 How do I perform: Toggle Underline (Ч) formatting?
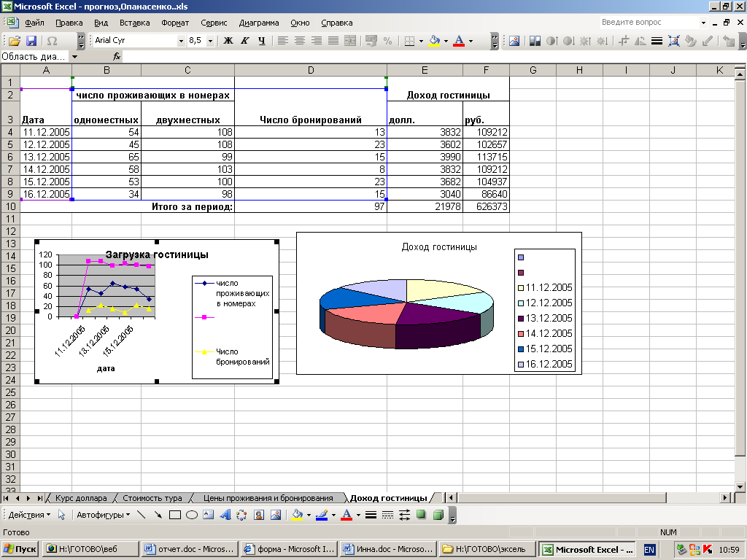tap(262, 41)
